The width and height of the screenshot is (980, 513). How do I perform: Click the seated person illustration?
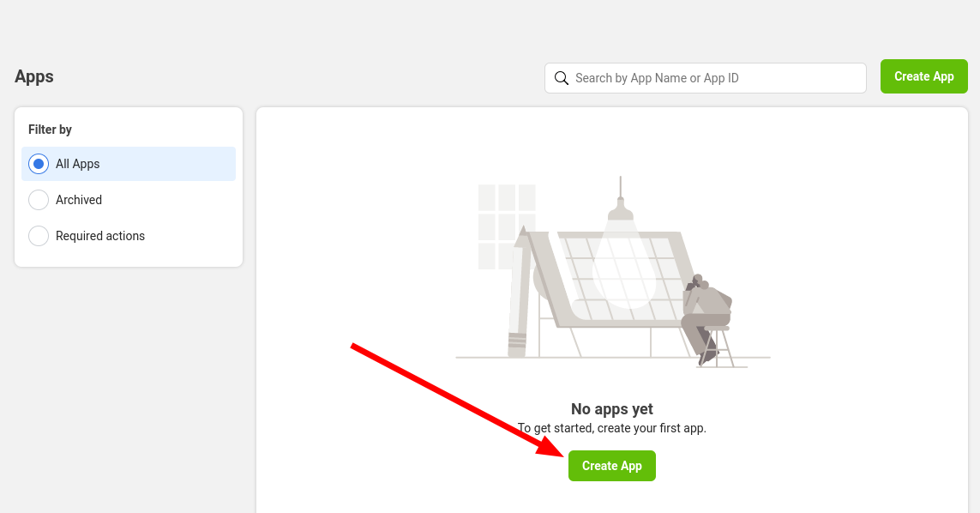click(x=706, y=313)
